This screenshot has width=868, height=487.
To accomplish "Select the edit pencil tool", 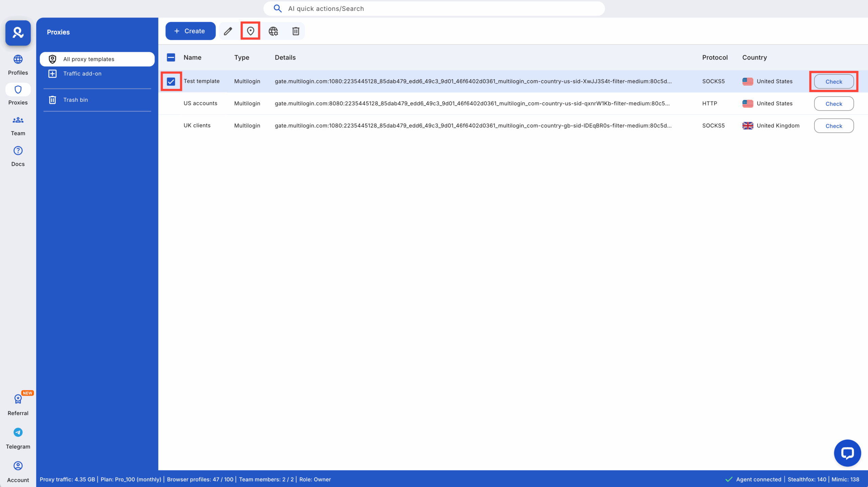I will point(228,31).
